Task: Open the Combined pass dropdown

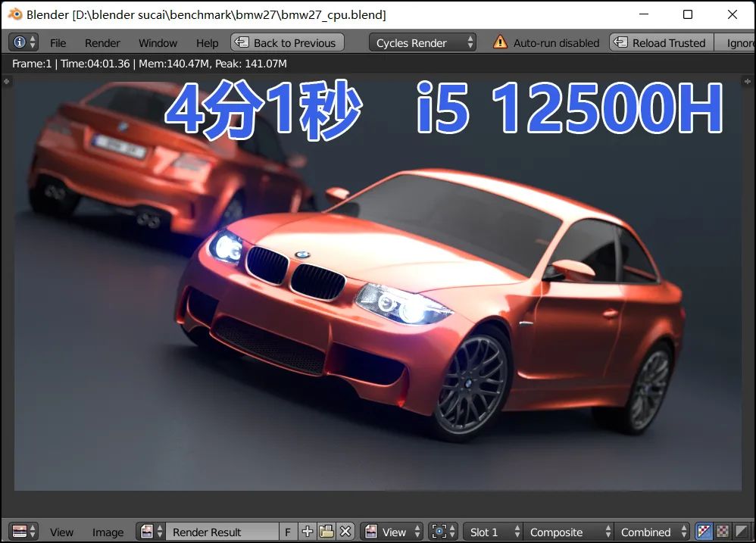Action: 652,532
